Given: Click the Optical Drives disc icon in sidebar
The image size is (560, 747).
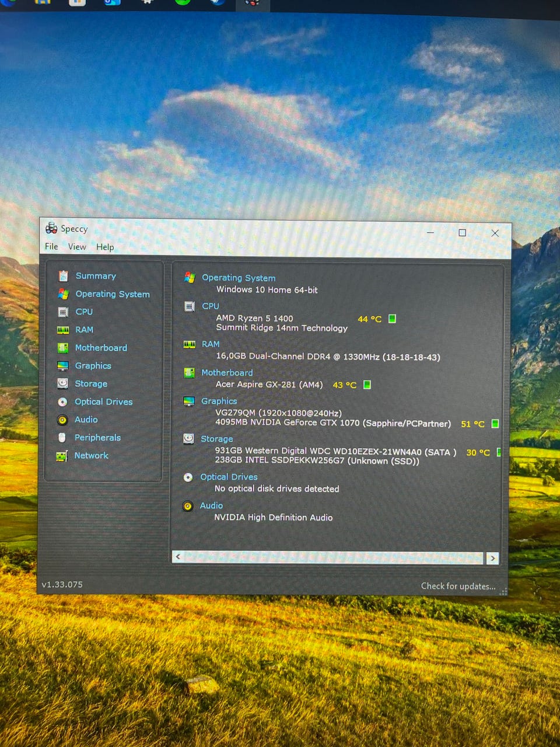Looking at the screenshot, I should tap(62, 402).
